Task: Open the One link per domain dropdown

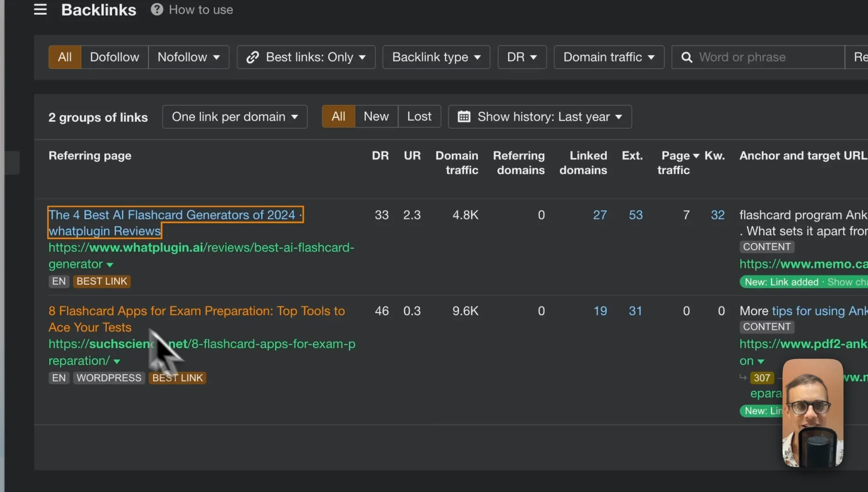Action: pos(235,117)
